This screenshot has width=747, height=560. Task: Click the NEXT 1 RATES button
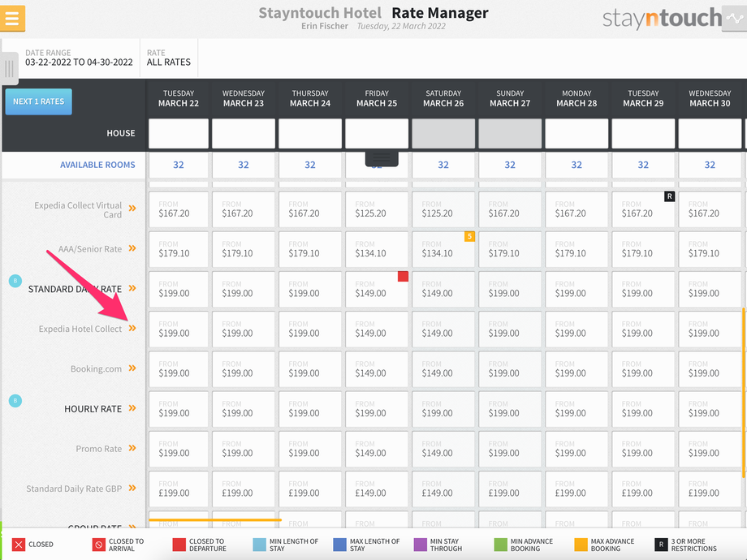coord(39,101)
